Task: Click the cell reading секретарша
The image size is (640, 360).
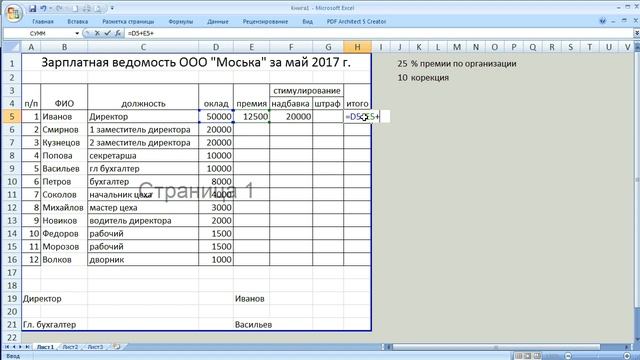Action: pos(143,156)
